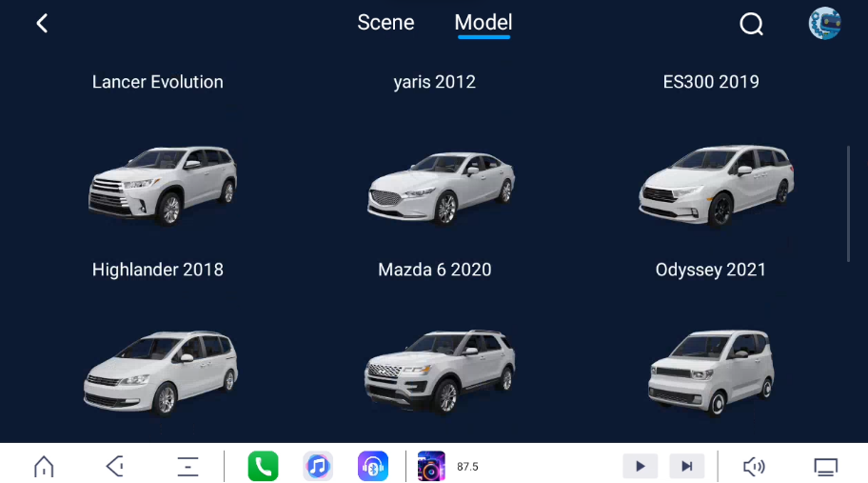Image resolution: width=868 pixels, height=483 pixels.
Task: Switch to the Scene tab
Action: [x=385, y=23]
